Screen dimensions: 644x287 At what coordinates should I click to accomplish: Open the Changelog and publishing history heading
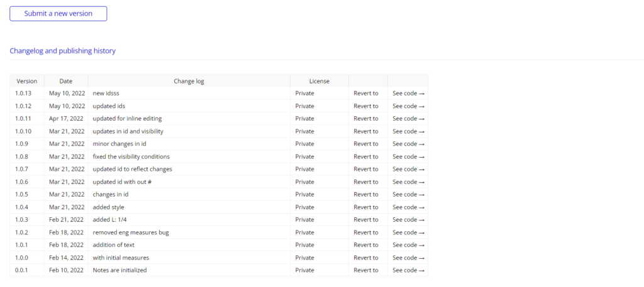pyautogui.click(x=62, y=51)
